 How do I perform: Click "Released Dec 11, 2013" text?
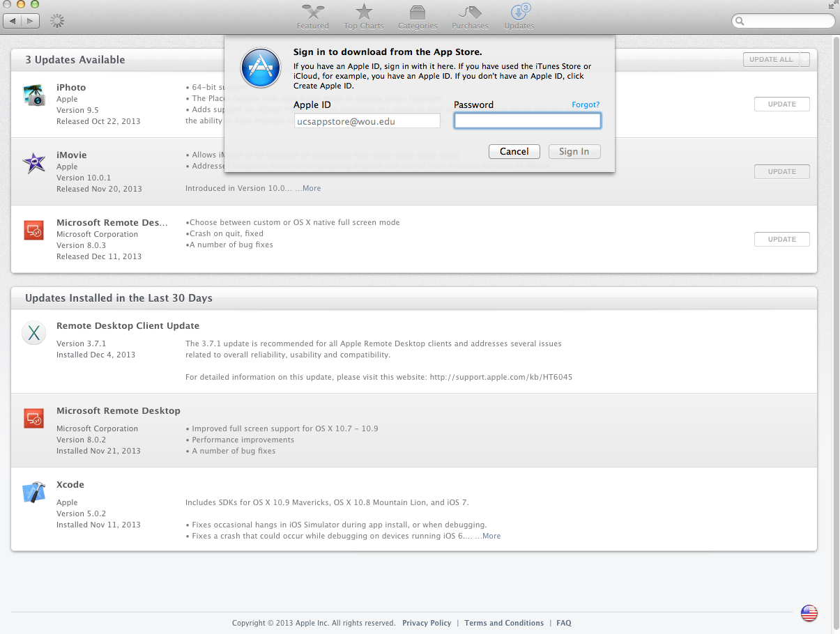click(x=99, y=256)
